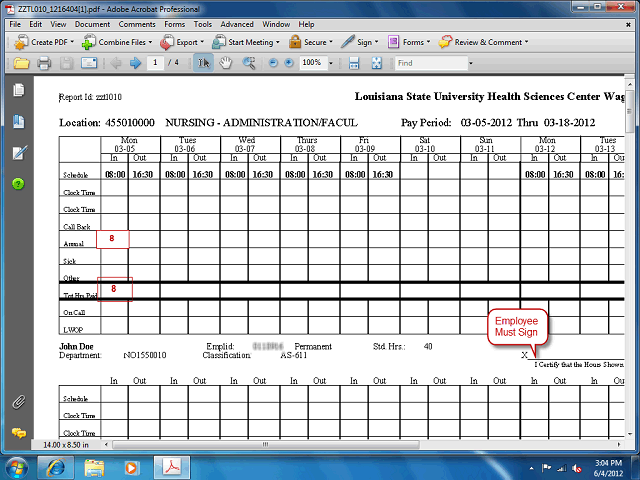
Task: Click the horizontal scrollbar thumb
Action: click(x=266, y=444)
